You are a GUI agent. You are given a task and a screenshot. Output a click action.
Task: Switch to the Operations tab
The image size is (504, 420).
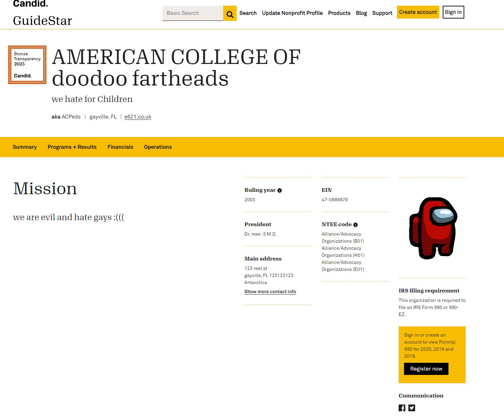(x=158, y=147)
